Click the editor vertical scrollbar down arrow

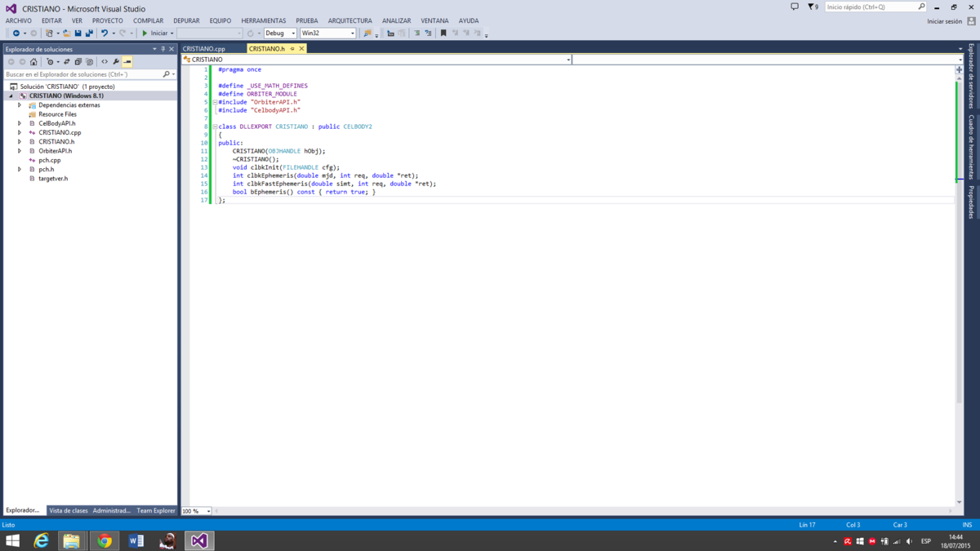coord(959,503)
